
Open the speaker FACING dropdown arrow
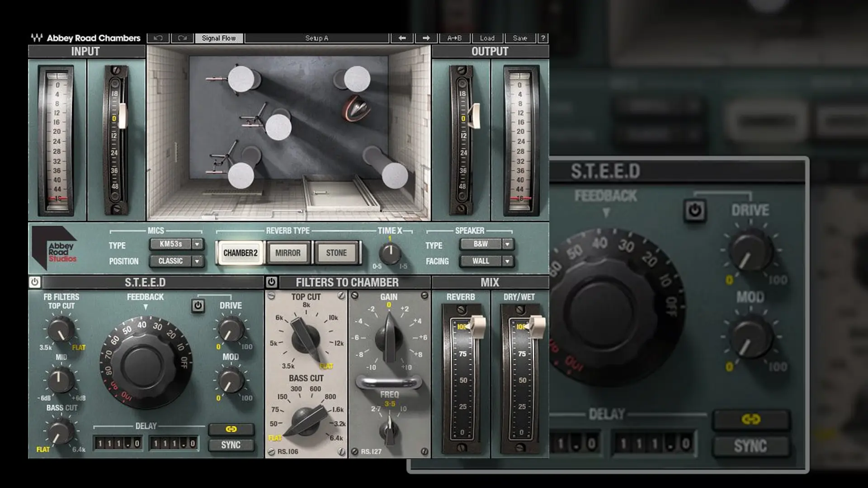click(x=507, y=261)
